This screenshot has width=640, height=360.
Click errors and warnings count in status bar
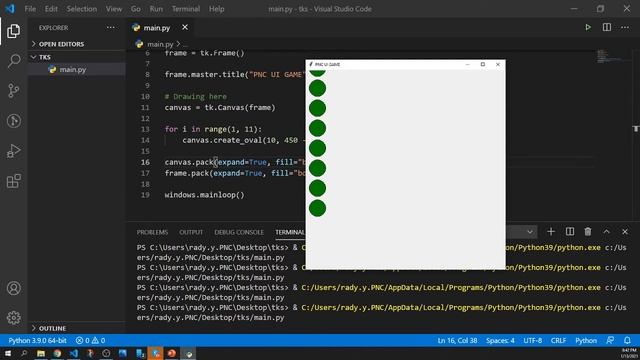point(90,340)
